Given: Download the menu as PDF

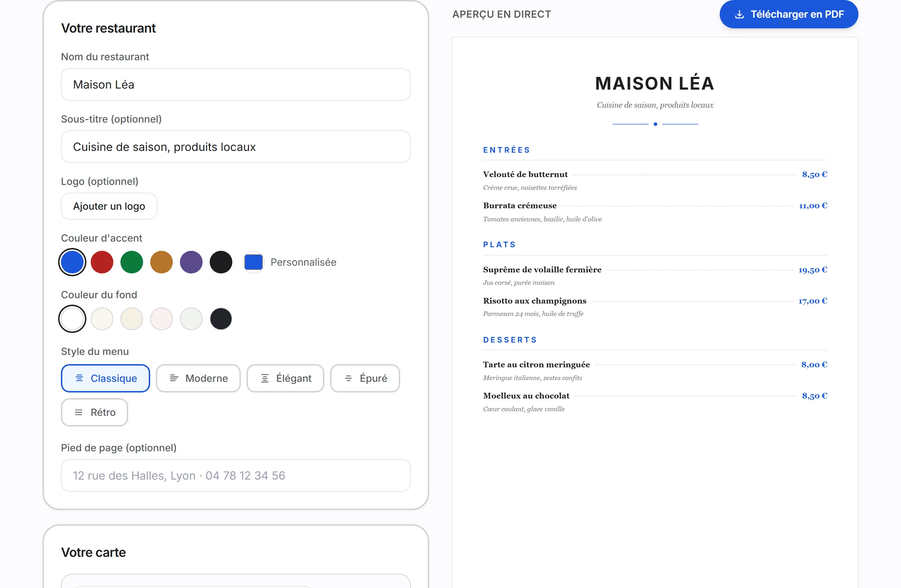Looking at the screenshot, I should tap(789, 15).
